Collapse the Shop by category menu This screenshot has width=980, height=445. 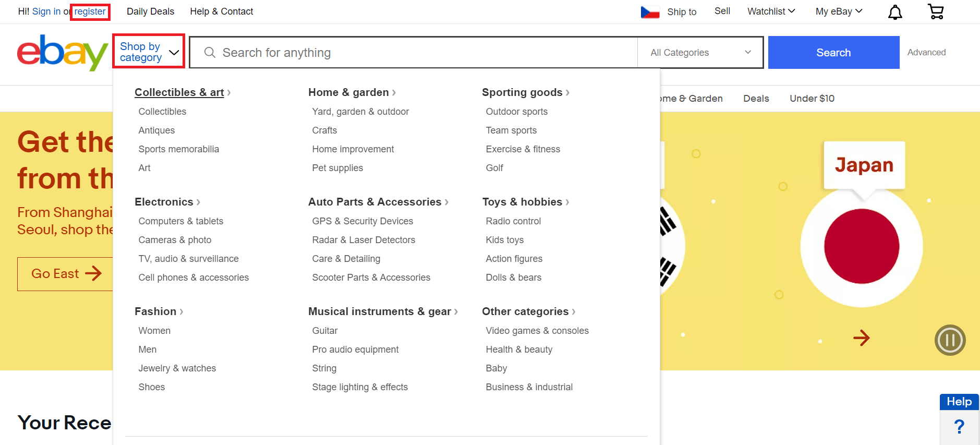point(149,52)
